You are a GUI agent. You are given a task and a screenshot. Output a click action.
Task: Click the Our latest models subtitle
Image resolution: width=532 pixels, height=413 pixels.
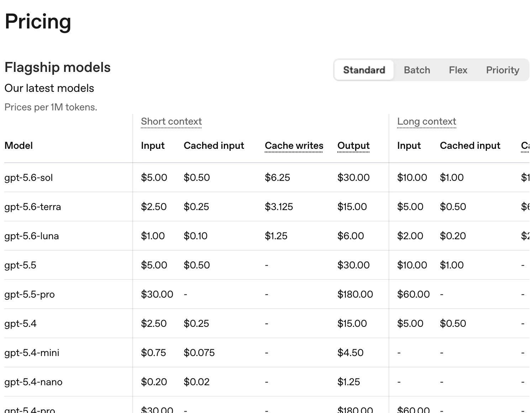tap(49, 88)
